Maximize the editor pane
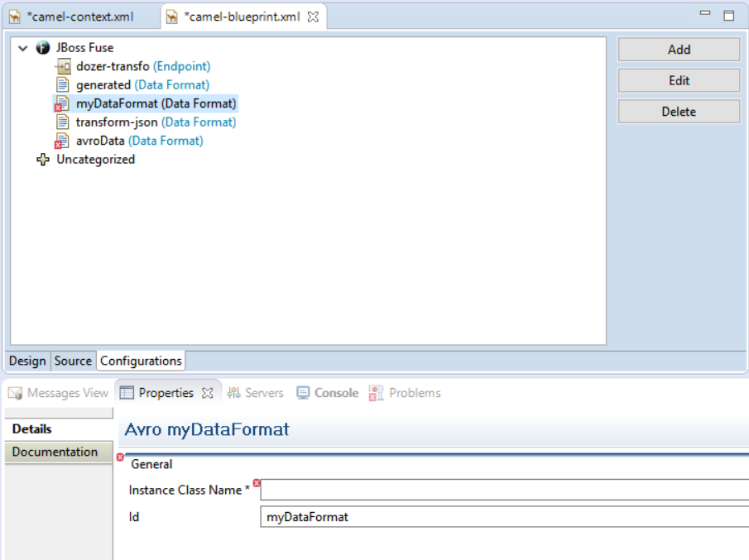Screen dimensions: 749x560 coord(729,15)
